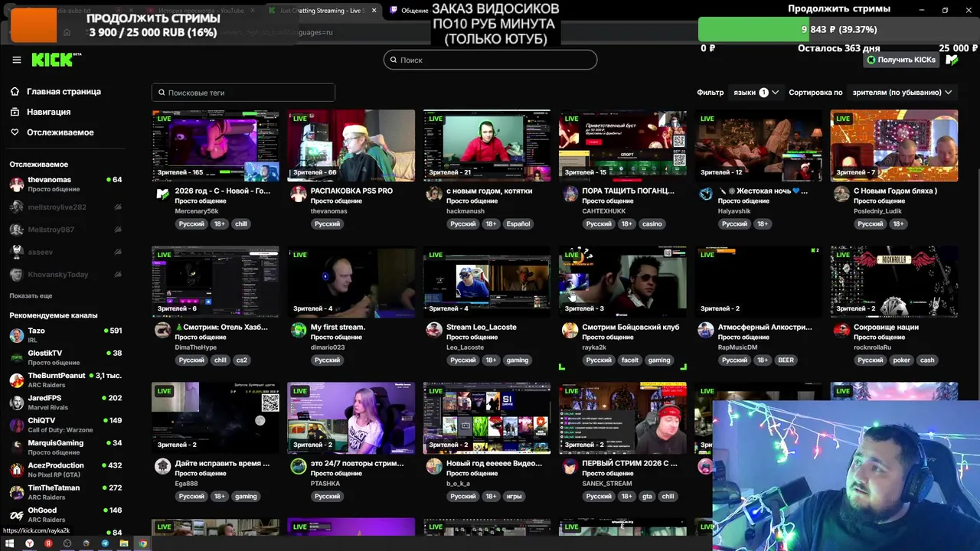The image size is (980, 551).
Task: Open PTASHKA stream thumbnail
Action: pyautogui.click(x=351, y=418)
